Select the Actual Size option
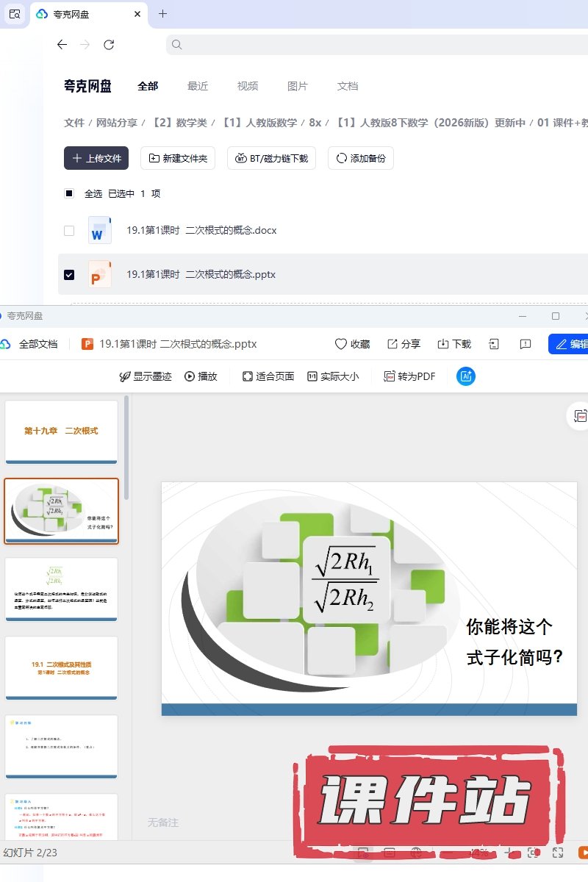 [333, 376]
